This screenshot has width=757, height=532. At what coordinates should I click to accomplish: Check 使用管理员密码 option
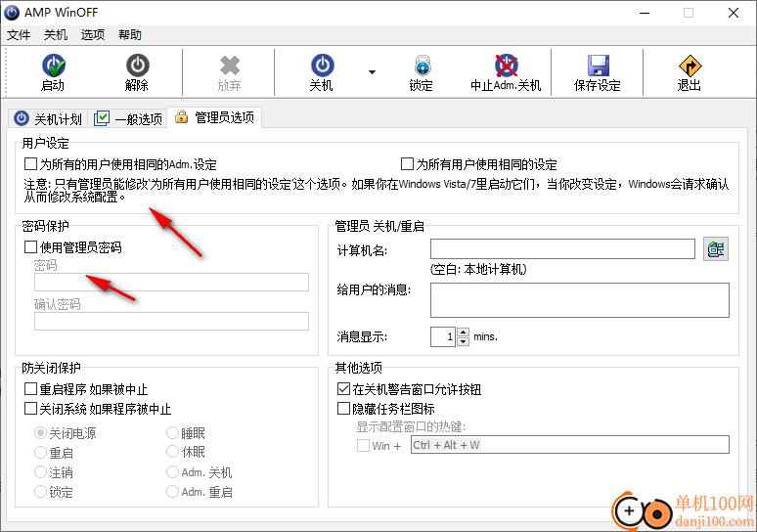pos(31,247)
